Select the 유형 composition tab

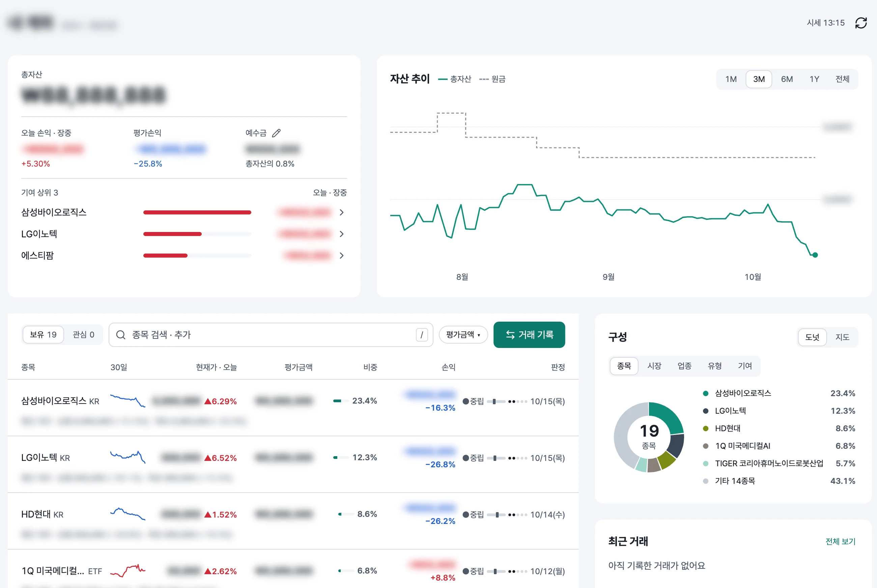point(714,366)
